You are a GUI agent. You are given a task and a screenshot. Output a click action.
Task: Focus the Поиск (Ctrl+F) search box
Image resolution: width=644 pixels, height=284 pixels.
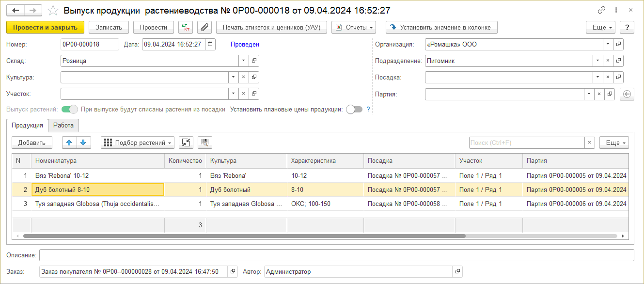tap(527, 142)
